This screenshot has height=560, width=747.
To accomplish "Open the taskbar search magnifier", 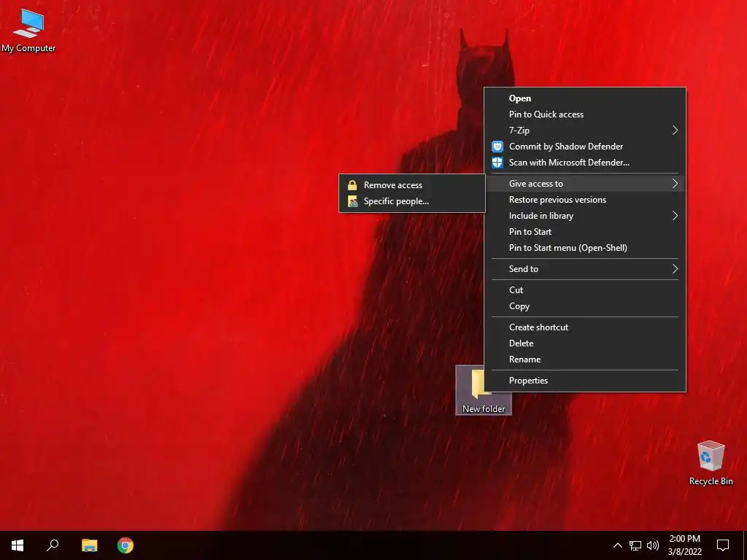I will (53, 545).
